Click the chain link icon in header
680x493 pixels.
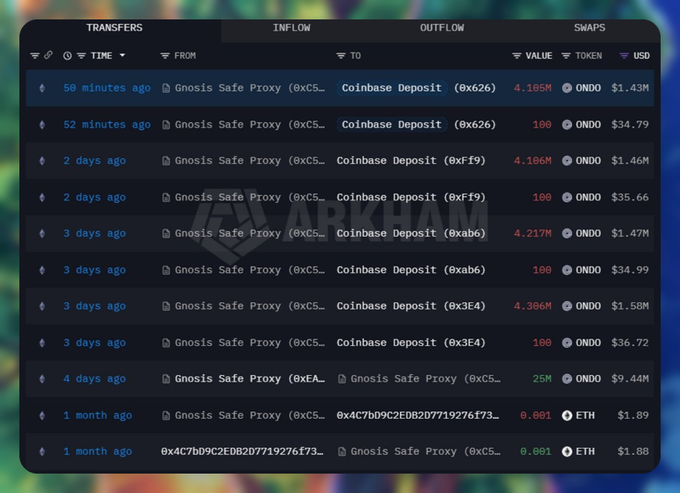(48, 55)
